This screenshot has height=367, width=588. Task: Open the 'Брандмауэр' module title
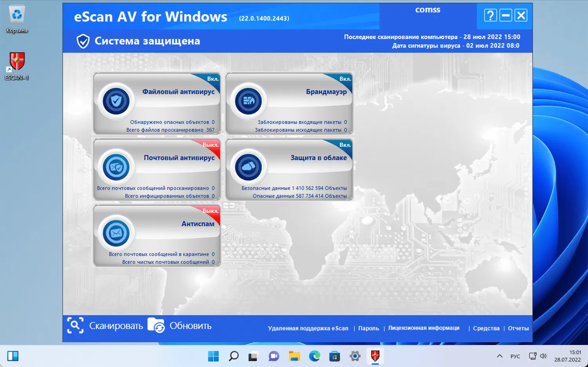click(327, 92)
